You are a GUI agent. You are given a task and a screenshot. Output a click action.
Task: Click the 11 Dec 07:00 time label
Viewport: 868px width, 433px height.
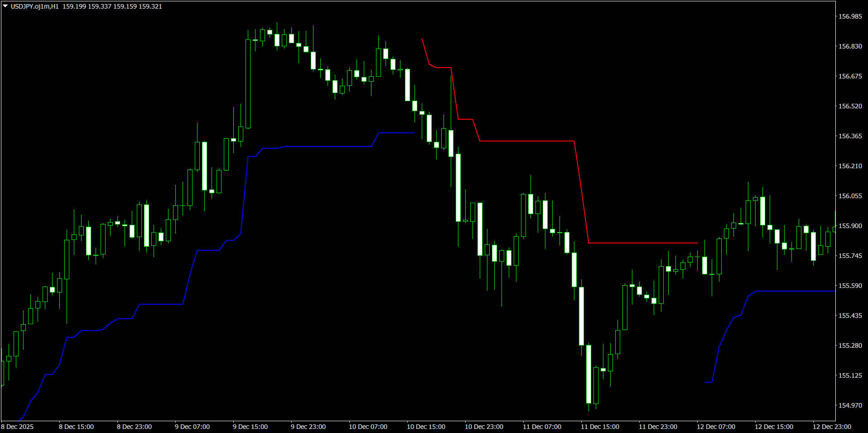pyautogui.click(x=542, y=427)
